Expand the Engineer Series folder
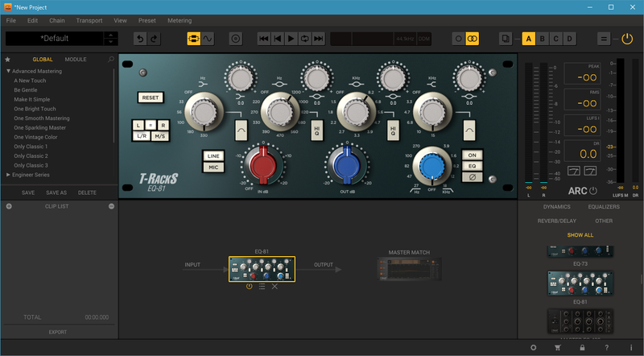The width and height of the screenshot is (644, 356). 8,175
